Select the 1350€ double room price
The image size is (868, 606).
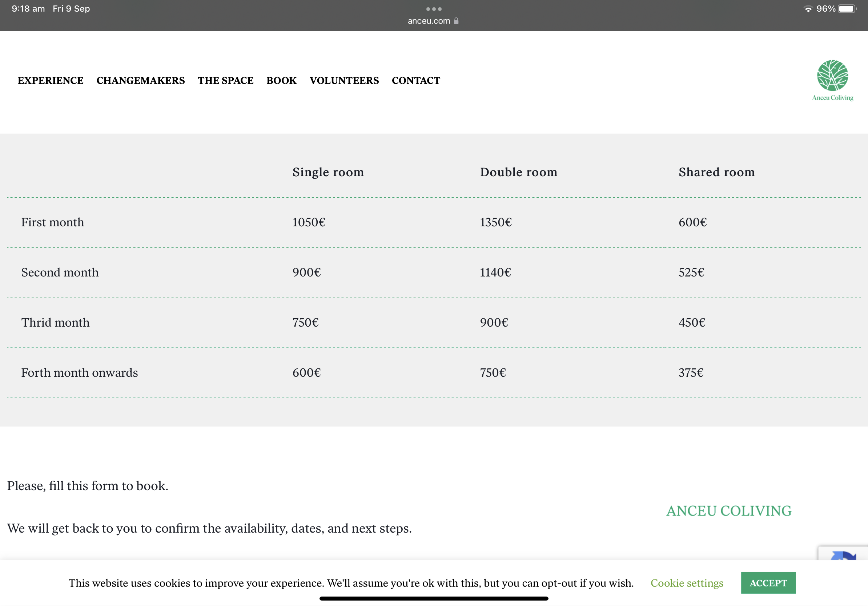[496, 222]
